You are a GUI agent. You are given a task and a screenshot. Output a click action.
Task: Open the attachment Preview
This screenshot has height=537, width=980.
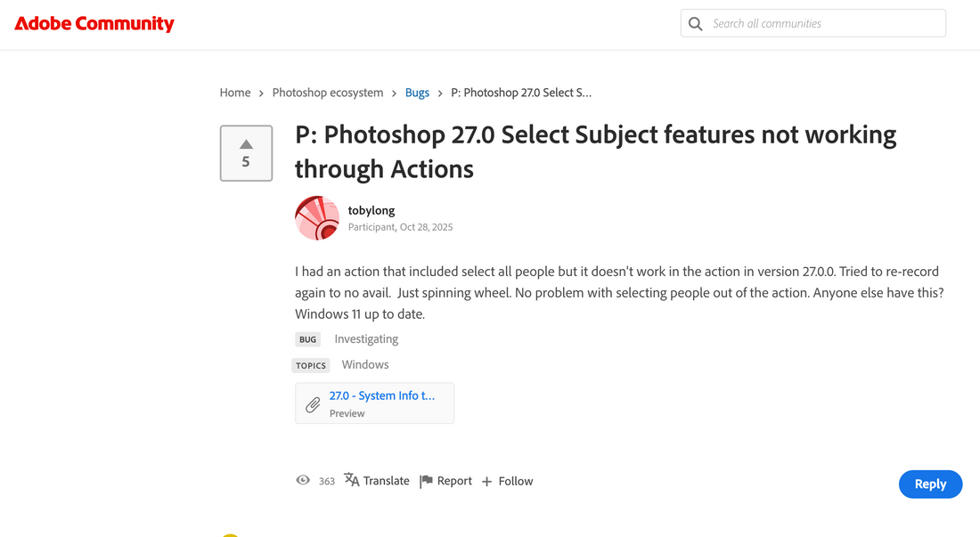347,413
